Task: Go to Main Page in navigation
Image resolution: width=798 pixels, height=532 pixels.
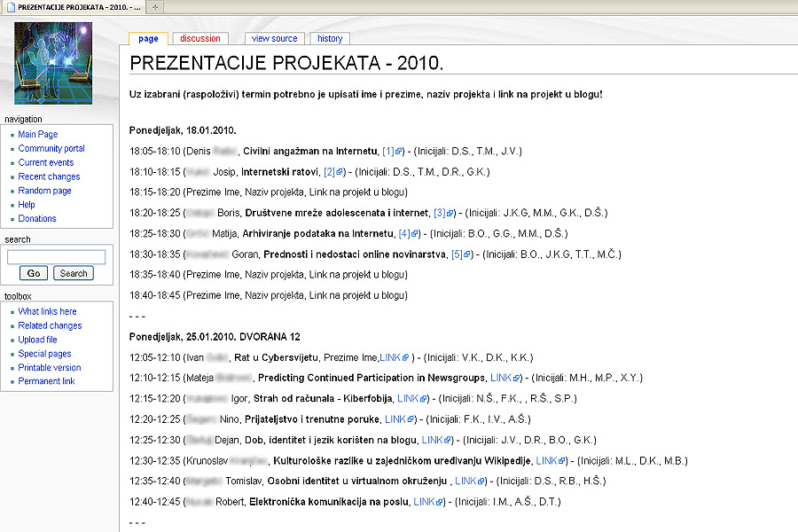Action: tap(37, 135)
